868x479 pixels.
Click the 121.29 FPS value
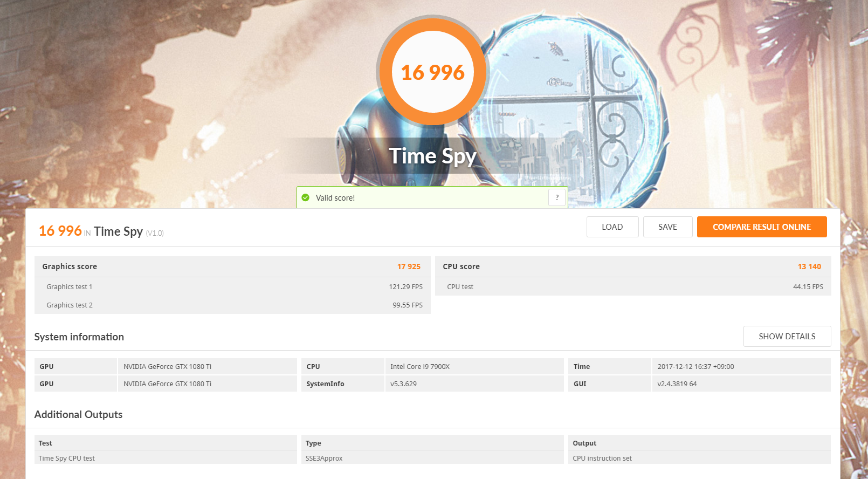pyautogui.click(x=405, y=286)
